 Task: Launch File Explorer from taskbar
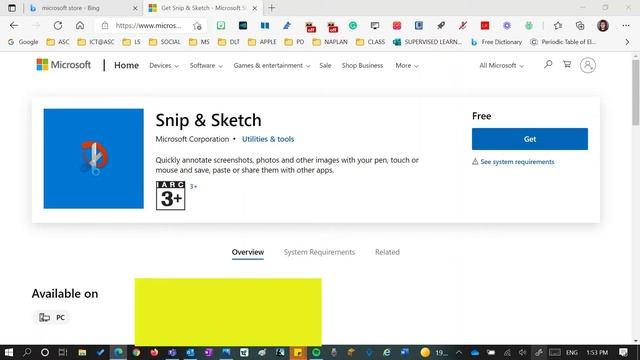[82, 352]
